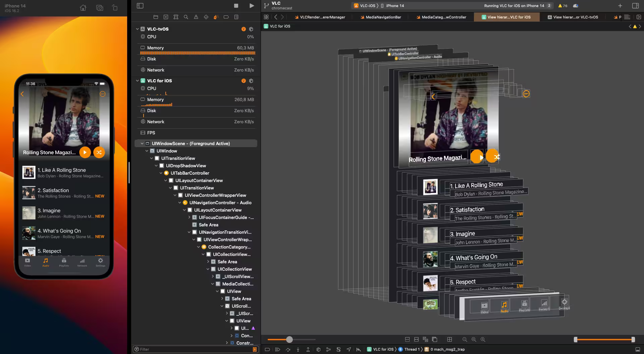This screenshot has width=644, height=354.
Task: Adjust the view spacing slider knob
Action: (289, 340)
